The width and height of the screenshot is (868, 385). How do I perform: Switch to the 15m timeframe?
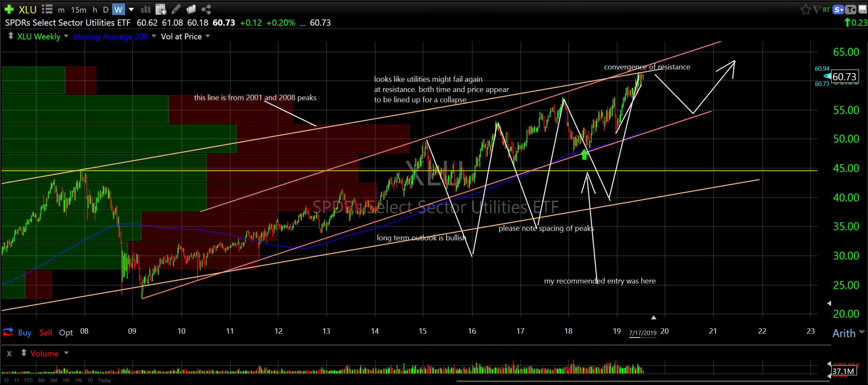(79, 10)
